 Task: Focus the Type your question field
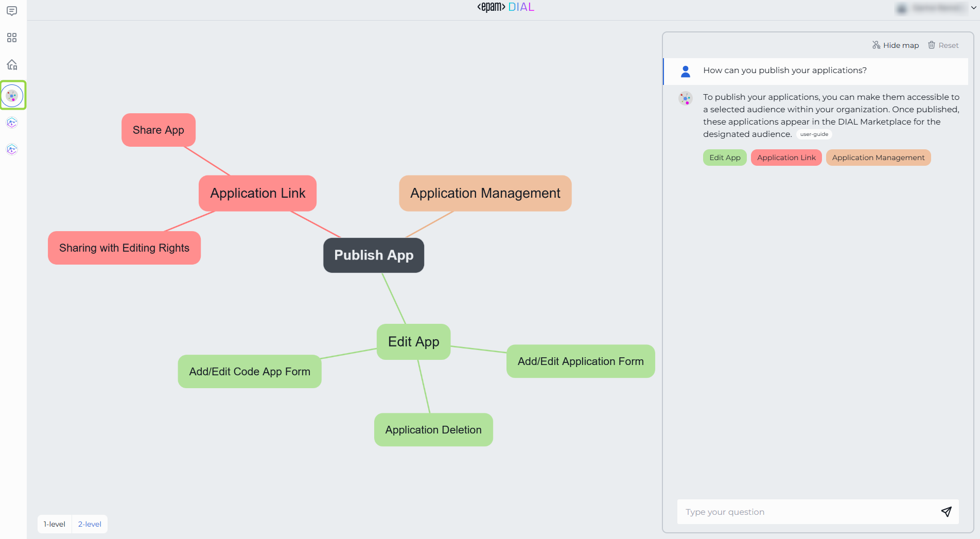point(808,512)
